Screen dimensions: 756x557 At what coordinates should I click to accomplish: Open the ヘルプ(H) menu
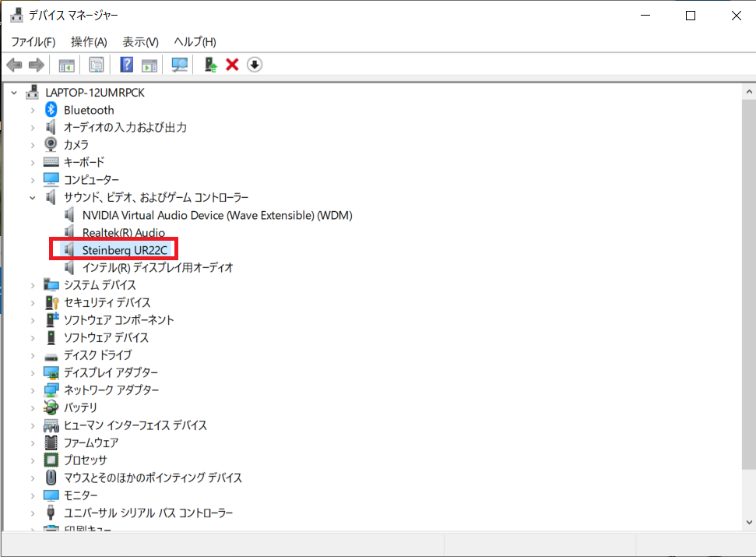coord(195,42)
